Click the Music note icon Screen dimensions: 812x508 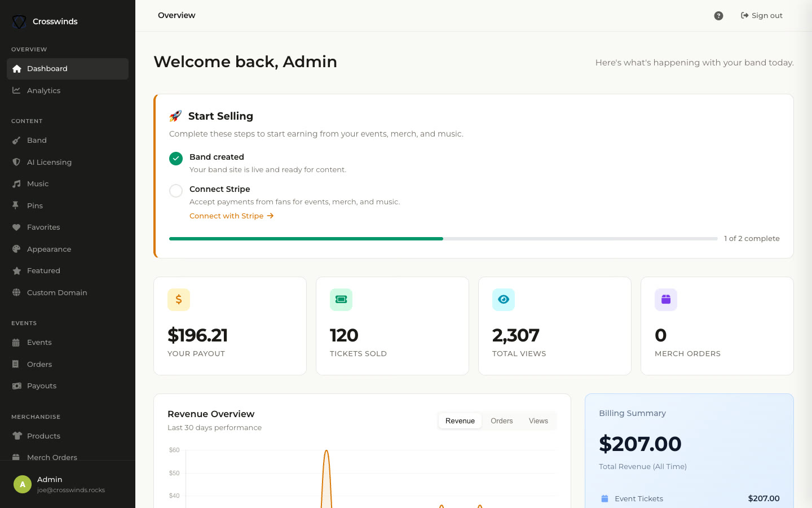click(16, 184)
